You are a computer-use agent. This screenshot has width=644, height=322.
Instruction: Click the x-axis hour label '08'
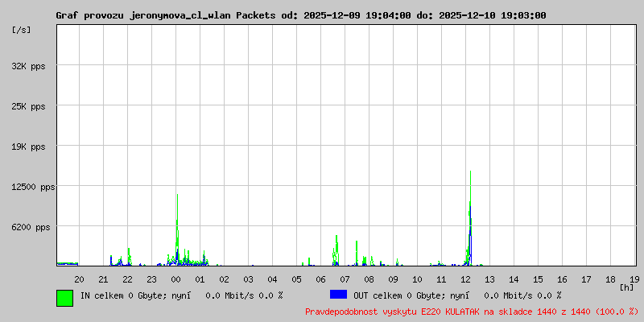pos(369,279)
